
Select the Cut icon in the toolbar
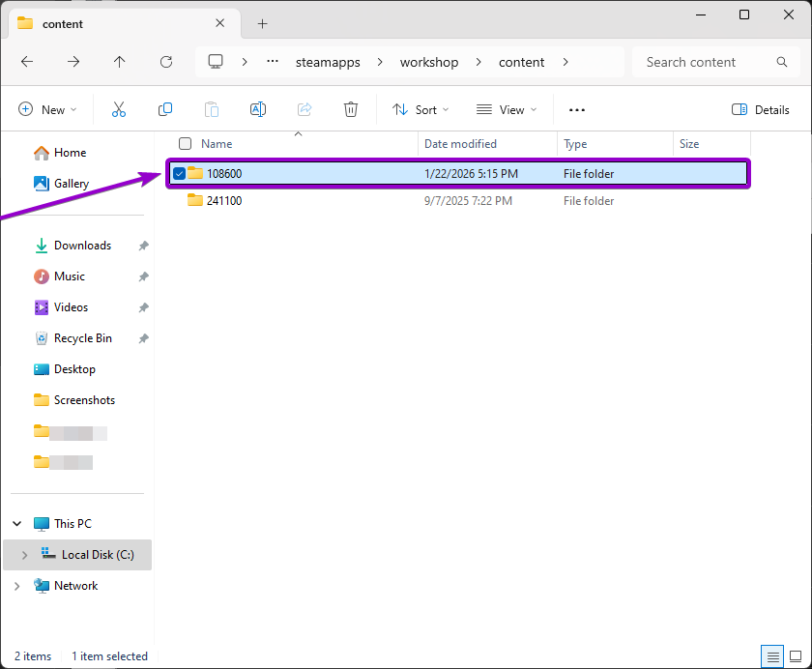(x=118, y=109)
